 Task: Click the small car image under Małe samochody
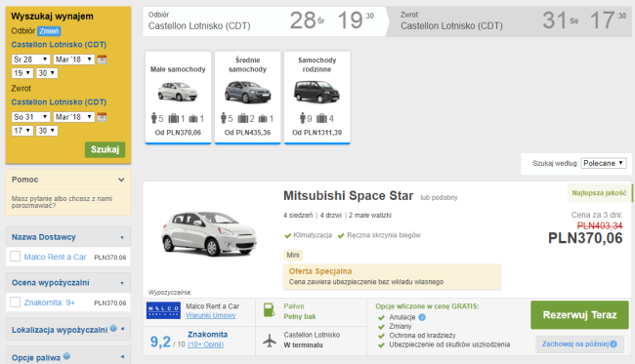(x=178, y=91)
